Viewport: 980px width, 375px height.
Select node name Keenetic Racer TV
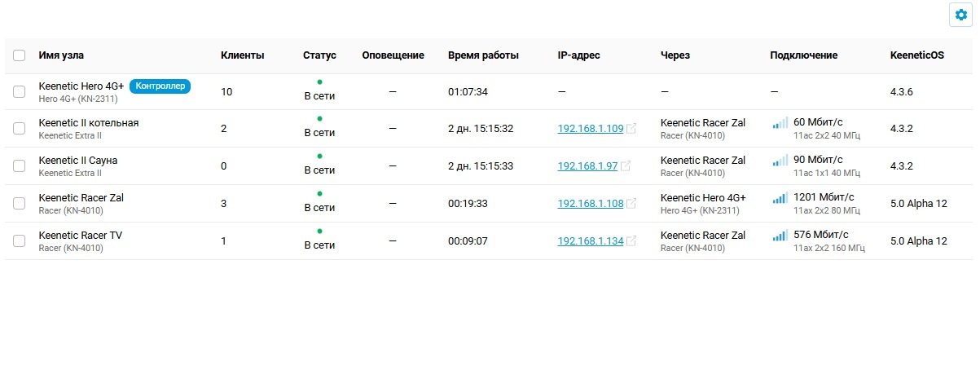80,236
